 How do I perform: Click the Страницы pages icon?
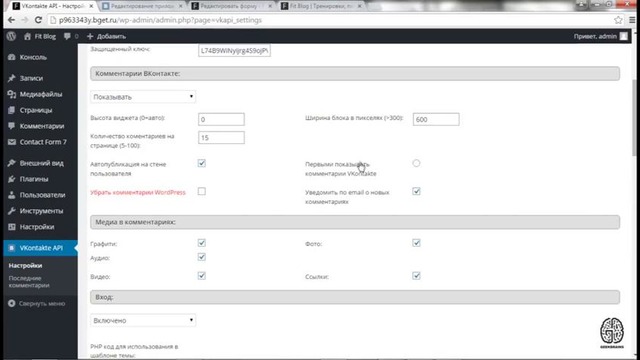11,110
